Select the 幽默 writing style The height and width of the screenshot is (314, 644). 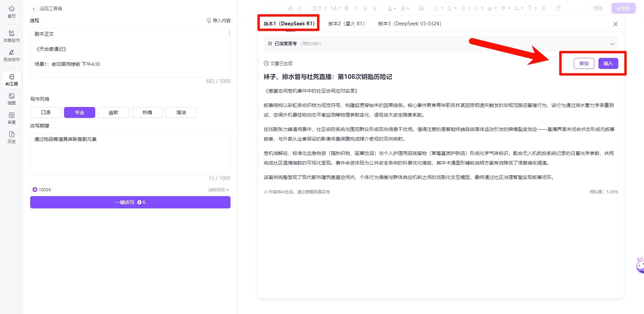pyautogui.click(x=113, y=112)
